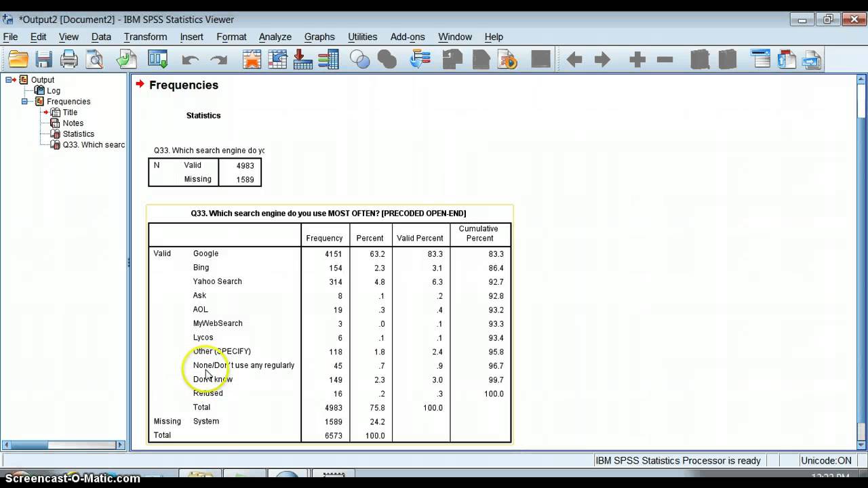The width and height of the screenshot is (868, 488).
Task: Click the Print toolbar icon
Action: pos(69,60)
